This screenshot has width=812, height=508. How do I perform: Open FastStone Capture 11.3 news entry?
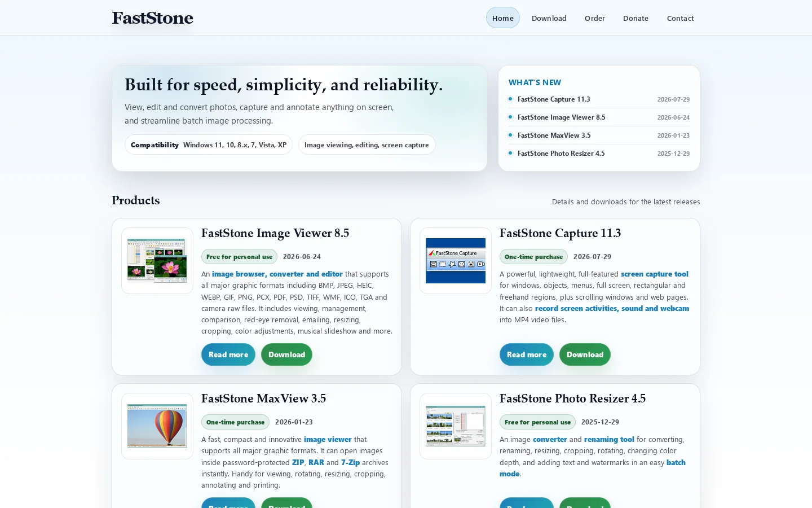[554, 99]
